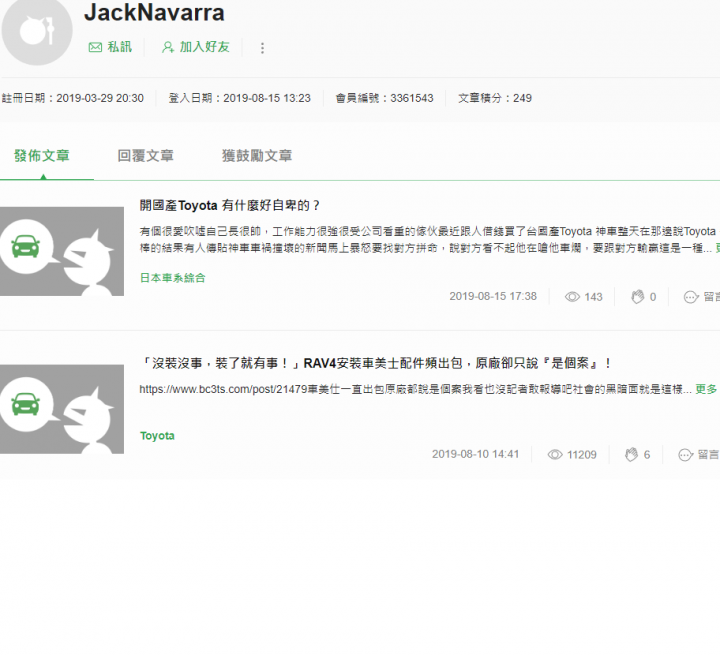Switch to 回覆文章 tab
The height and width of the screenshot is (655, 720).
coord(146,156)
